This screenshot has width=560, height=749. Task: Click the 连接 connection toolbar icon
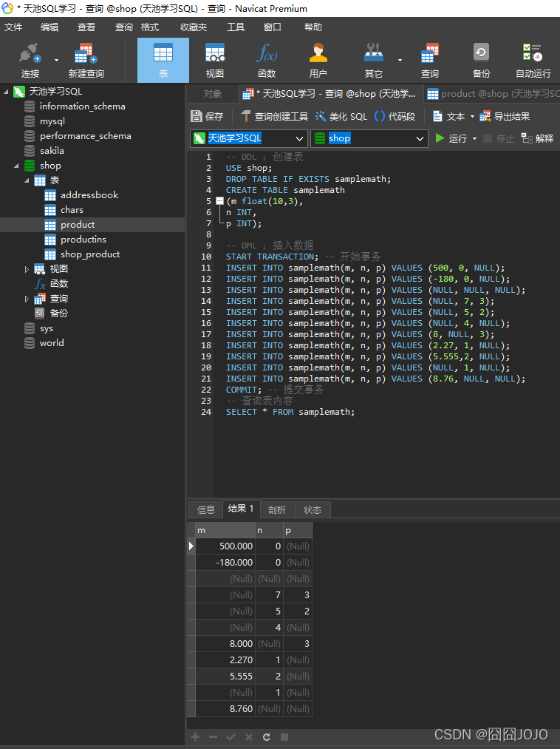[x=30, y=60]
